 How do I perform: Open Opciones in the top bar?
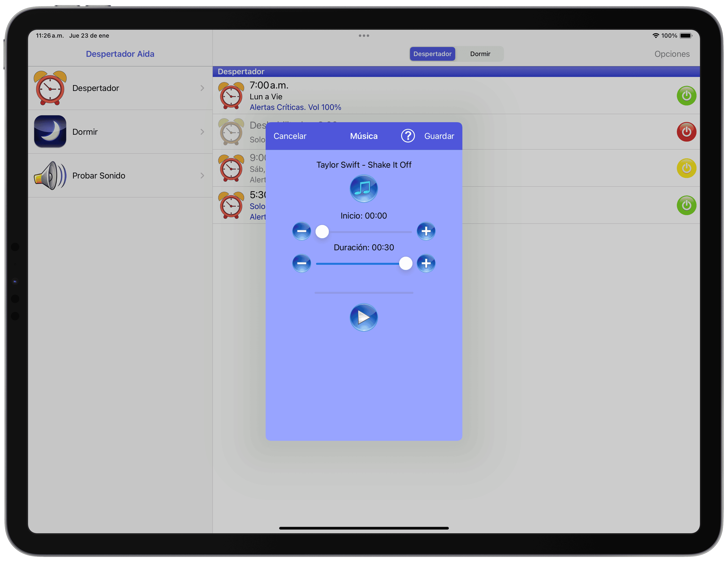(x=672, y=54)
